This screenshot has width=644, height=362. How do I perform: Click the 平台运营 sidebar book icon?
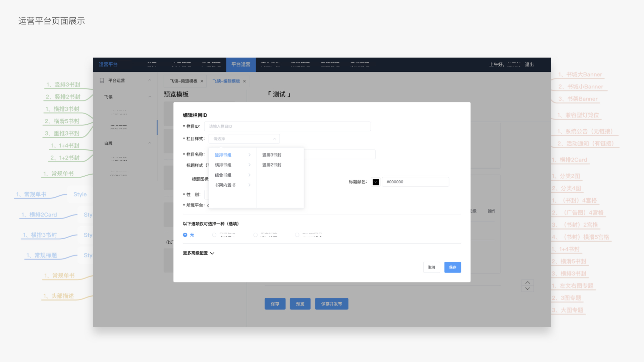(102, 80)
